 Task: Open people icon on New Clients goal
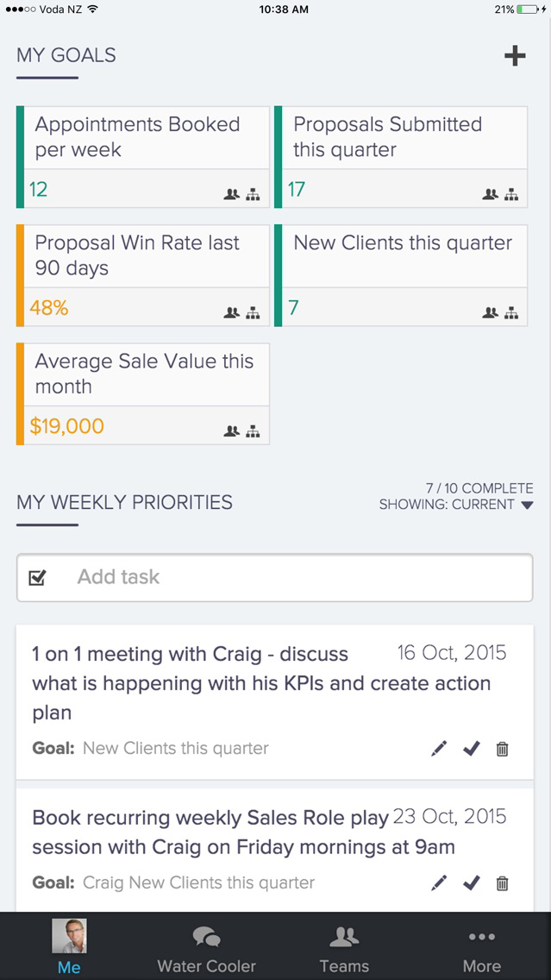[491, 312]
